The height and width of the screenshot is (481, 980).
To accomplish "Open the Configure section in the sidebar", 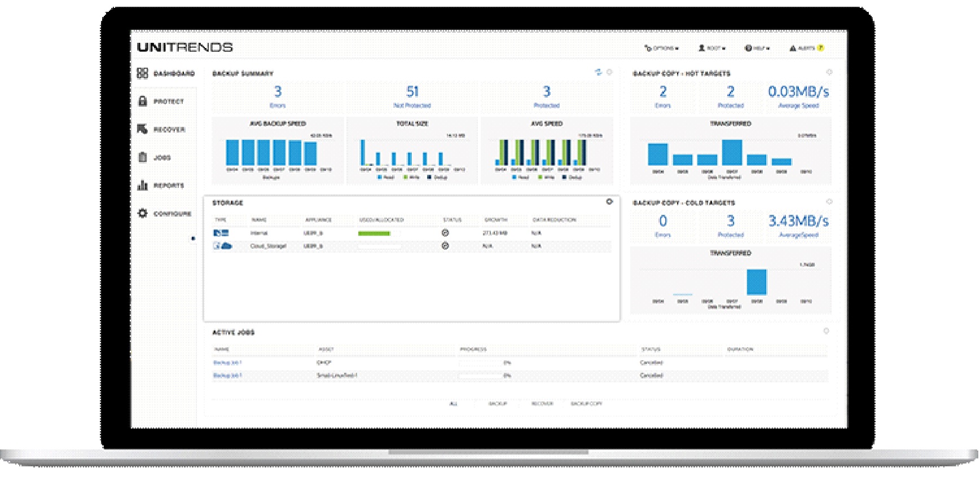I will 164,214.
